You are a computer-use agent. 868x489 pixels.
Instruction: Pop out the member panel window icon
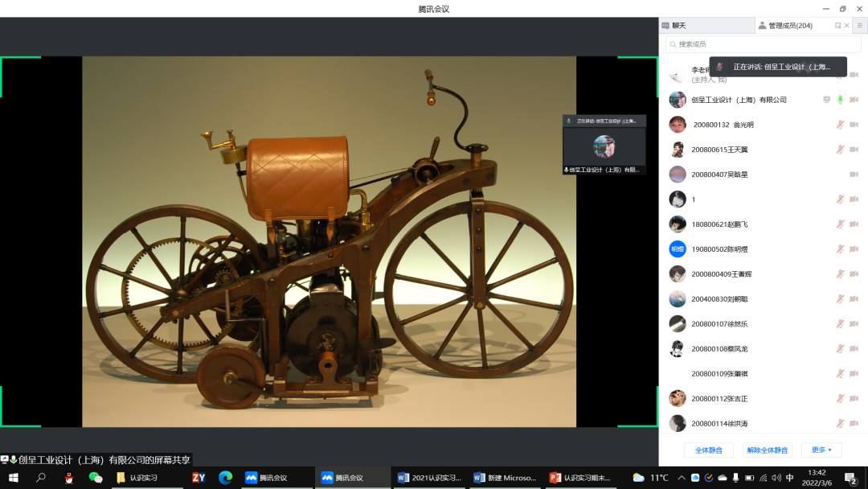click(x=837, y=26)
